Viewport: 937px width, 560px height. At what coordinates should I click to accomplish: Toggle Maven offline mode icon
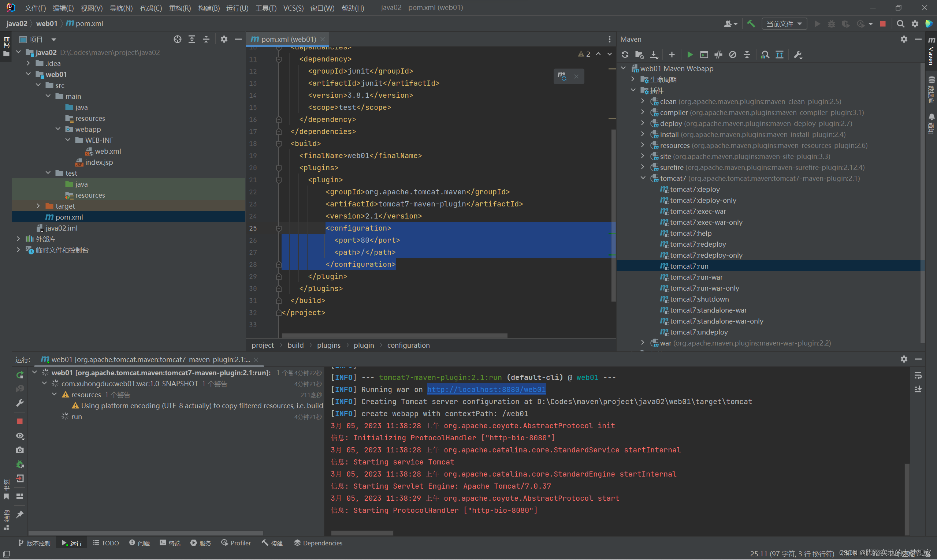click(718, 55)
